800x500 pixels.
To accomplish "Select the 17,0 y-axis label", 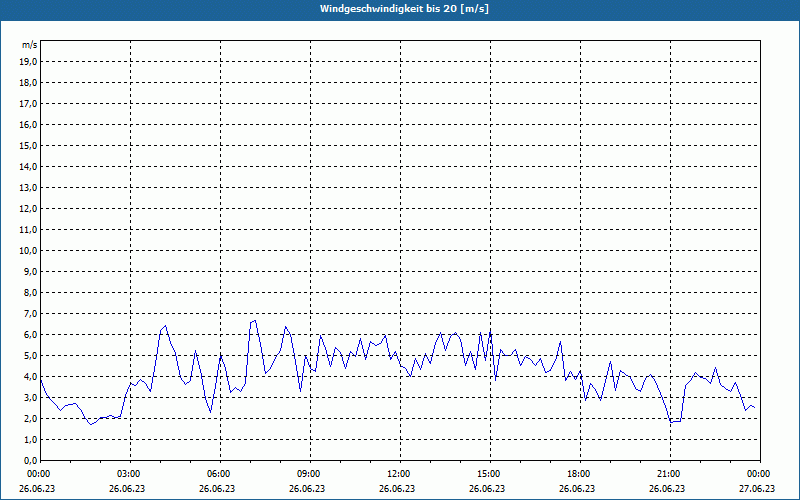I will tap(29, 104).
